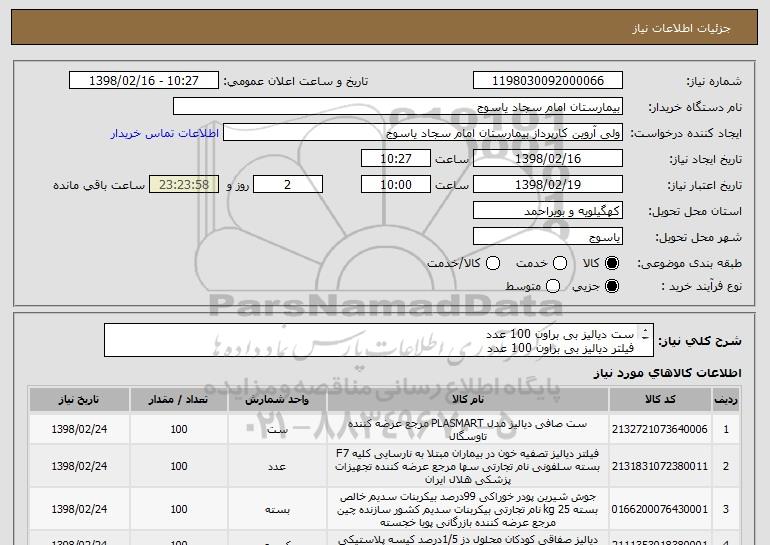The width and height of the screenshot is (770, 545).
Task: Click the واحد شمارش column header
Action: point(277,400)
